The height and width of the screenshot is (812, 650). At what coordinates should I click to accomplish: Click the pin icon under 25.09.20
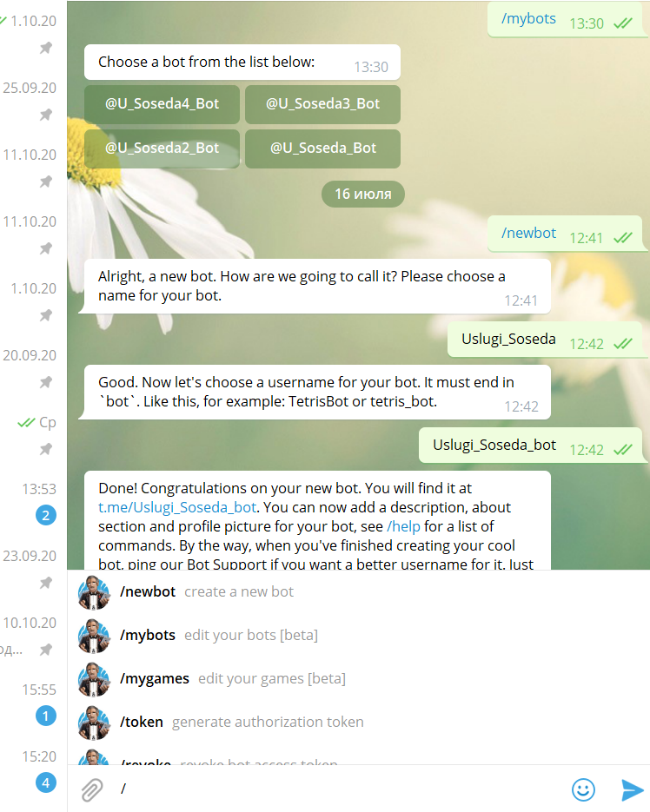[46, 115]
